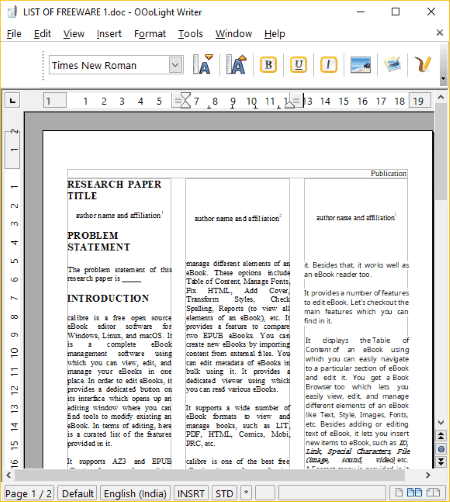
Task: Click the vertical scrollbar down arrow
Action: click(441, 422)
